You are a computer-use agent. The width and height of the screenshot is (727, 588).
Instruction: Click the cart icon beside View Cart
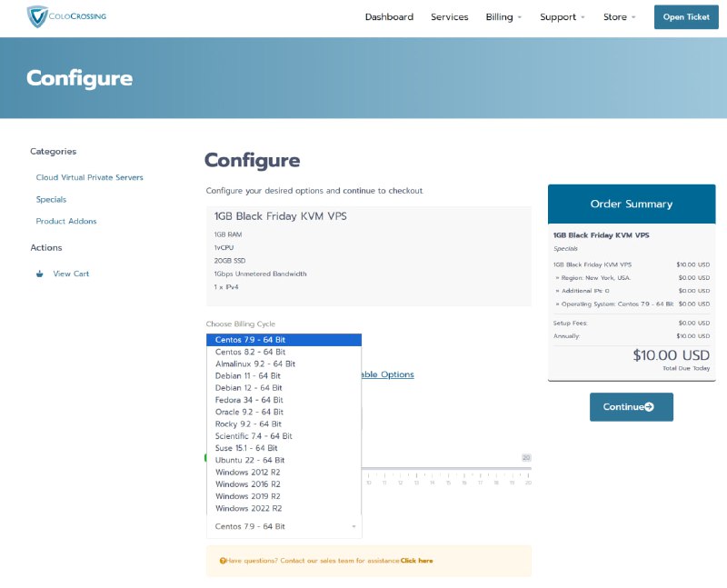(x=39, y=274)
